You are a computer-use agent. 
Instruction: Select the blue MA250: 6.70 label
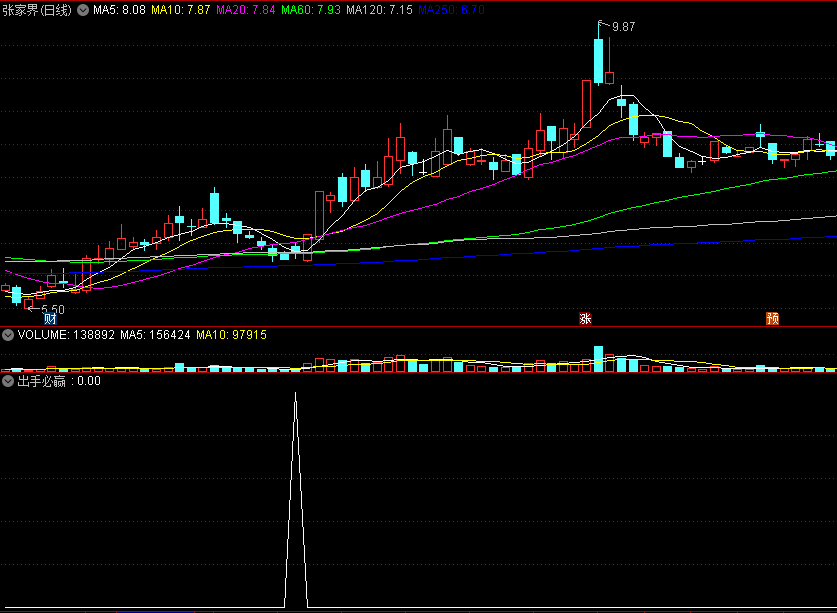(x=451, y=10)
